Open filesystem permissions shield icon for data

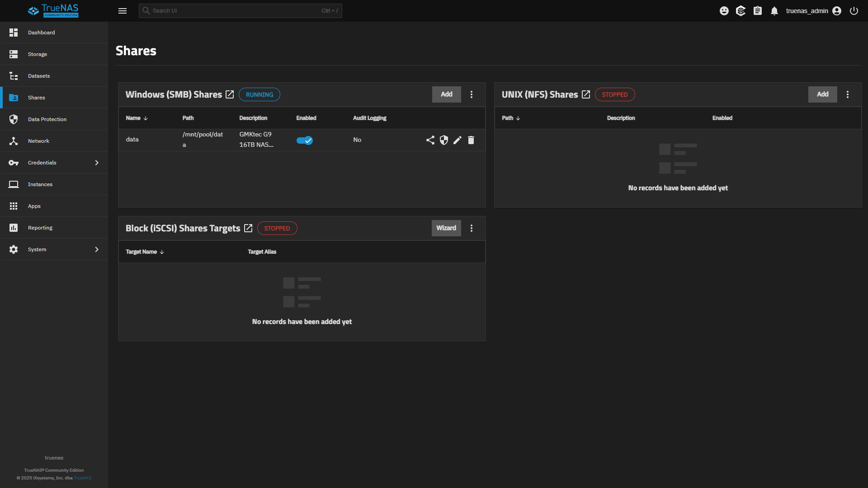click(x=443, y=140)
